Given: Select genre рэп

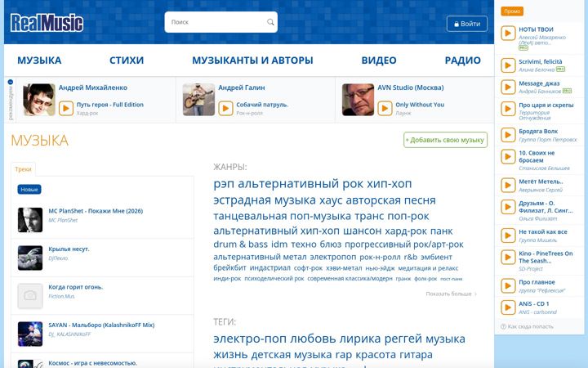Looking at the screenshot, I should pyautogui.click(x=224, y=184).
